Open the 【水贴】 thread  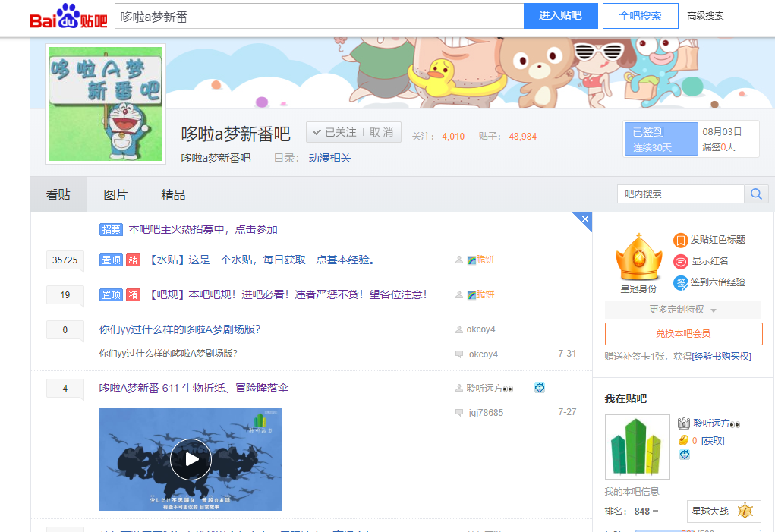261,260
